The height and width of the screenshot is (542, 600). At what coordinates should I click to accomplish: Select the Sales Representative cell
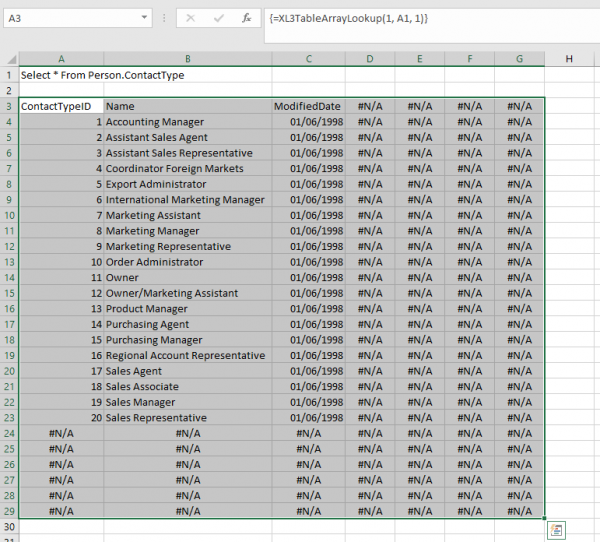186,418
